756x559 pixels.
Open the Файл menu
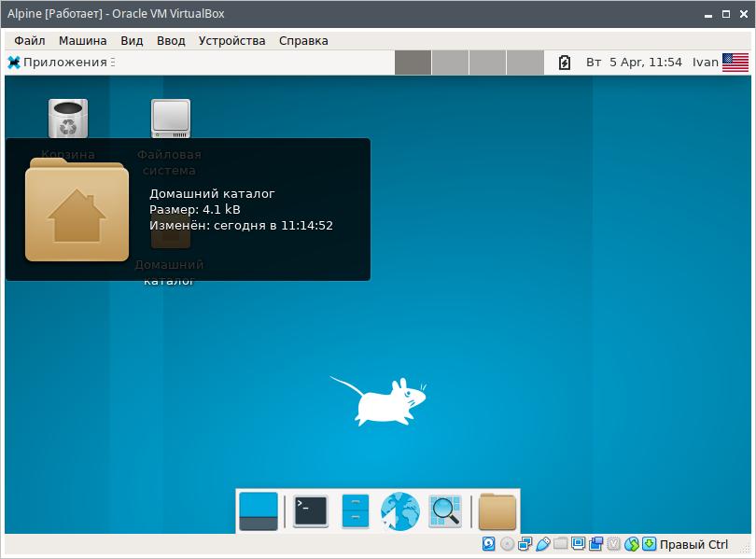tap(30, 40)
